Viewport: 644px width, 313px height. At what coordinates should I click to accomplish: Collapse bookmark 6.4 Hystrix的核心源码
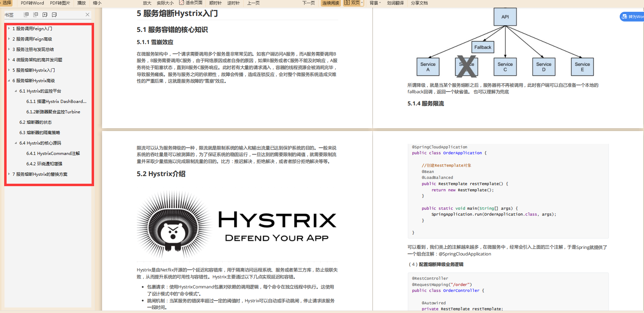16,143
